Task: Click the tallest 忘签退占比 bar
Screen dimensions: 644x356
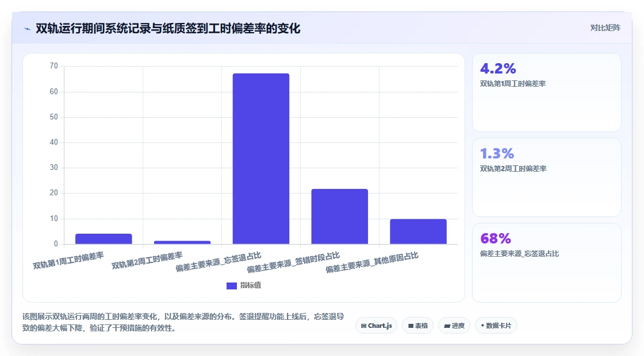Action: click(261, 158)
